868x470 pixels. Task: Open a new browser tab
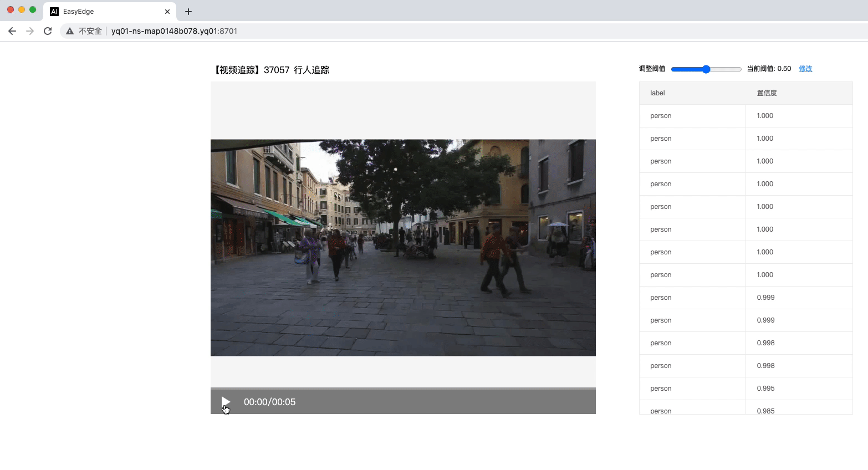[188, 12]
